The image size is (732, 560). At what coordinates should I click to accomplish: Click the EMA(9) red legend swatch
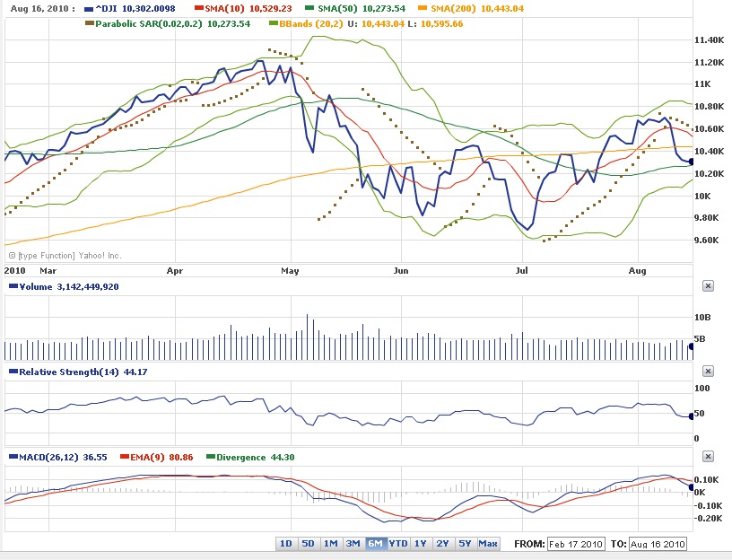(x=125, y=456)
